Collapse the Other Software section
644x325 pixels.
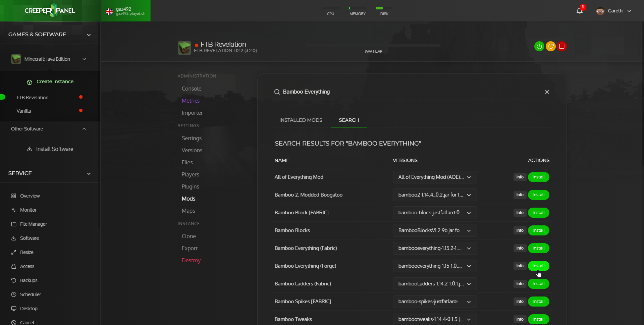84,129
